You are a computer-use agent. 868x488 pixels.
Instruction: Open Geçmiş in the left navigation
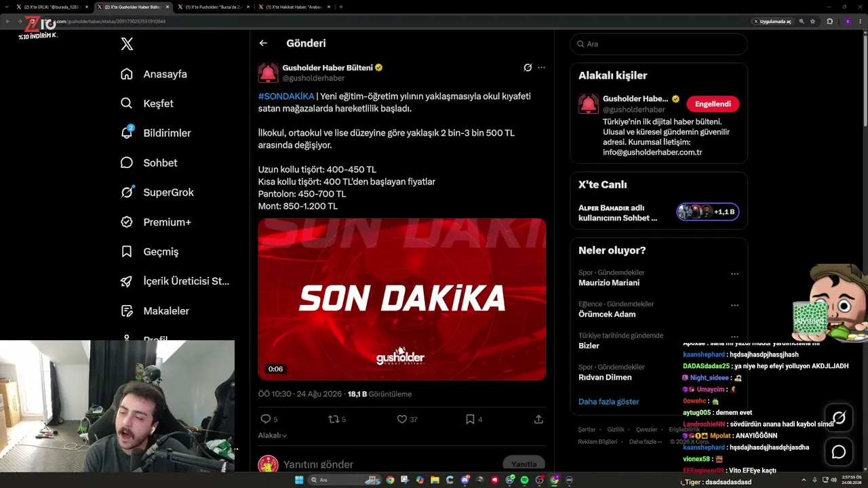coord(149,251)
